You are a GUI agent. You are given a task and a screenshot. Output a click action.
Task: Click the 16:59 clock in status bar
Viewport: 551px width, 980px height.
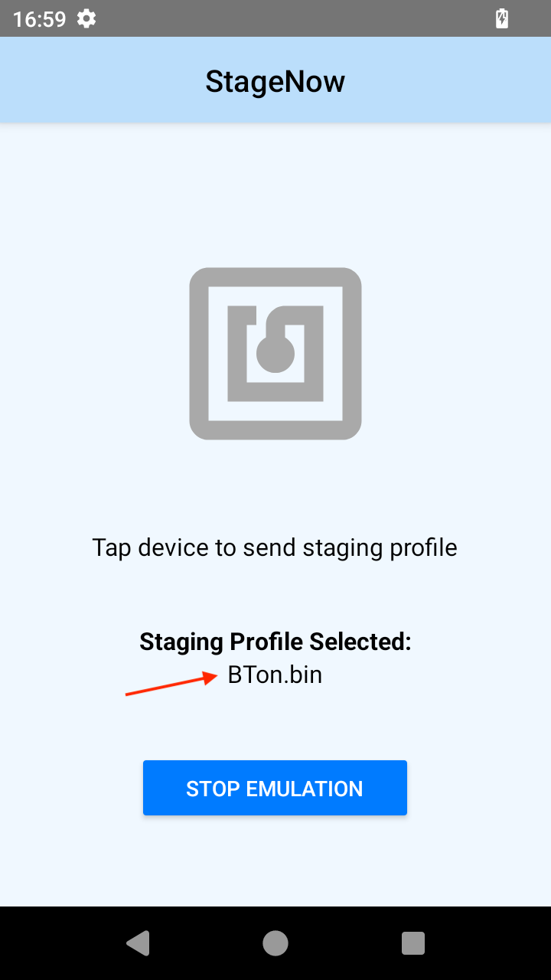click(40, 19)
